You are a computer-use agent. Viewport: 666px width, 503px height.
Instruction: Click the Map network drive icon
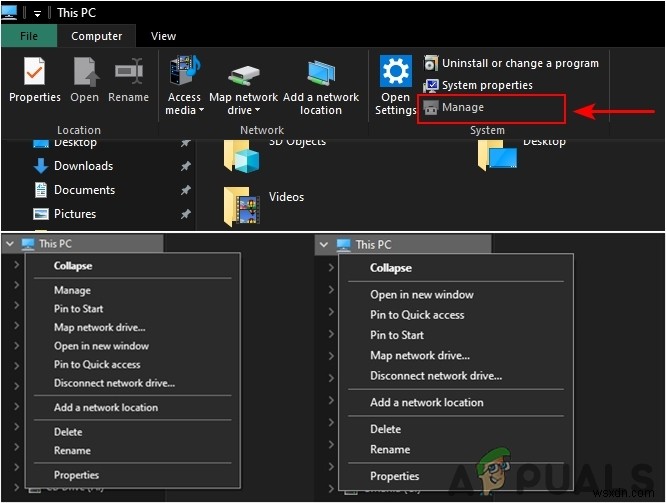243,75
